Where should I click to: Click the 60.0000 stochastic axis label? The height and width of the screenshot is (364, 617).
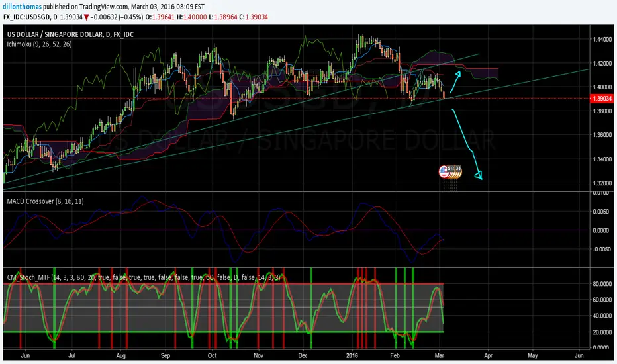[x=602, y=299]
